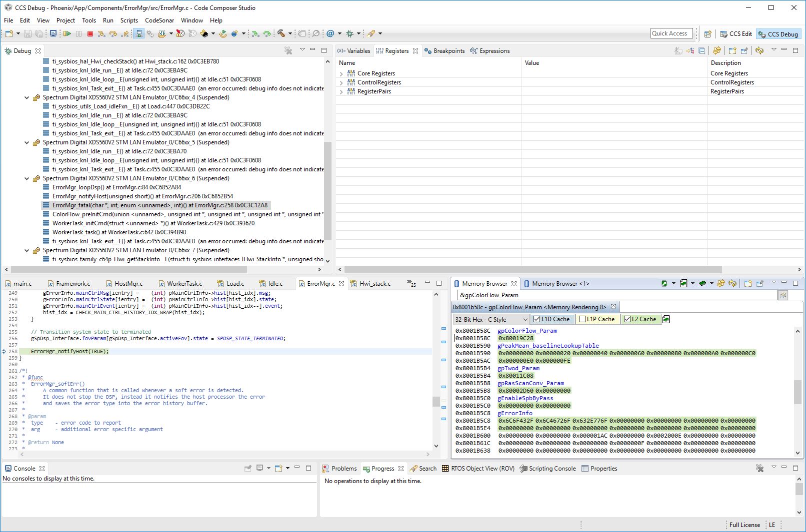Uncheck the L1D Cache checkbox
Screen dimensions: 806x532
(x=536, y=319)
